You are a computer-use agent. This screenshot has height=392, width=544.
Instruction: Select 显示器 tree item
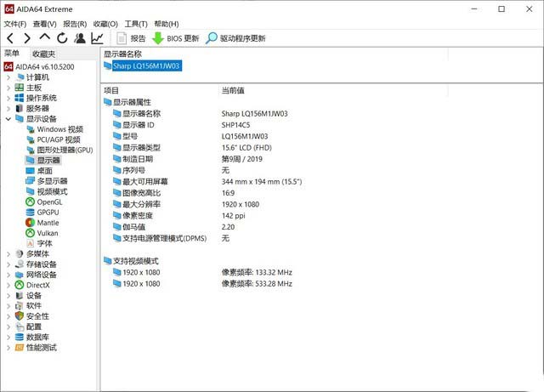tap(48, 161)
